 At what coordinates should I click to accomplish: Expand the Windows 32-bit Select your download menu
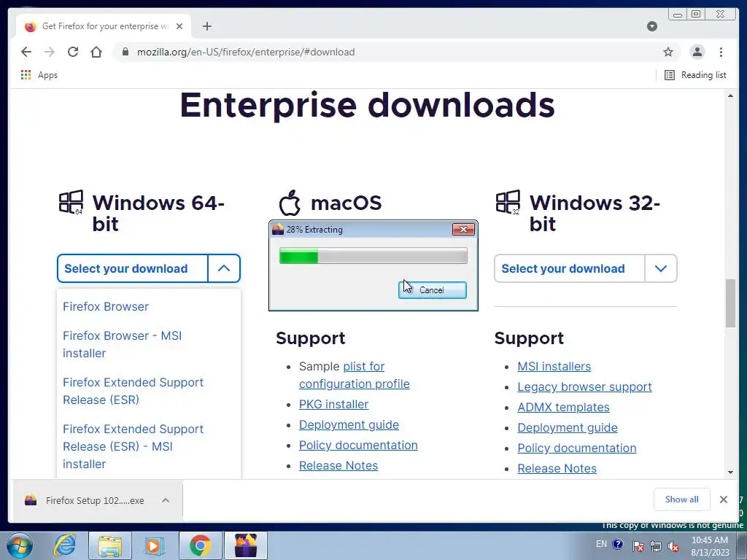[586, 268]
